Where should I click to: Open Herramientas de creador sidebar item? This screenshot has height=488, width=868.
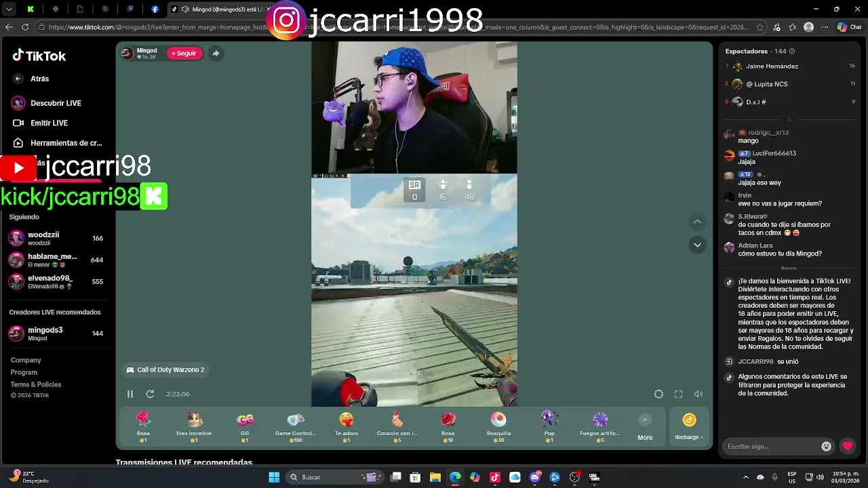point(57,143)
